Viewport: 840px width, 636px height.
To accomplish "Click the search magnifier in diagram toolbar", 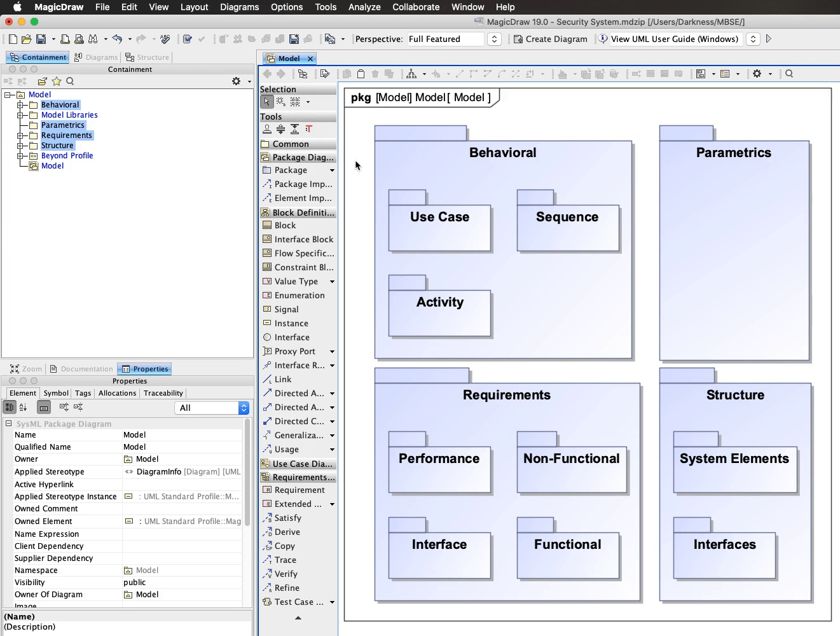I will (789, 74).
